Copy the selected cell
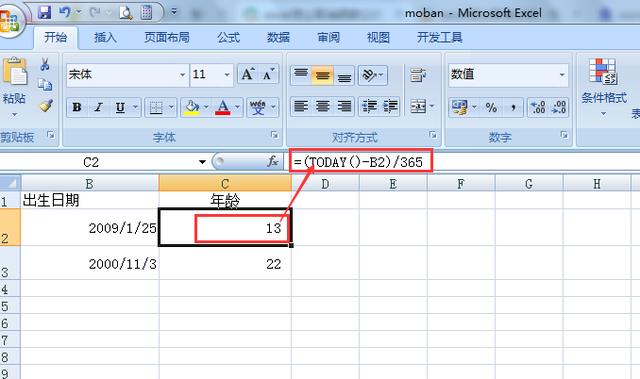Screen dimensions: 640x379 tap(45, 84)
